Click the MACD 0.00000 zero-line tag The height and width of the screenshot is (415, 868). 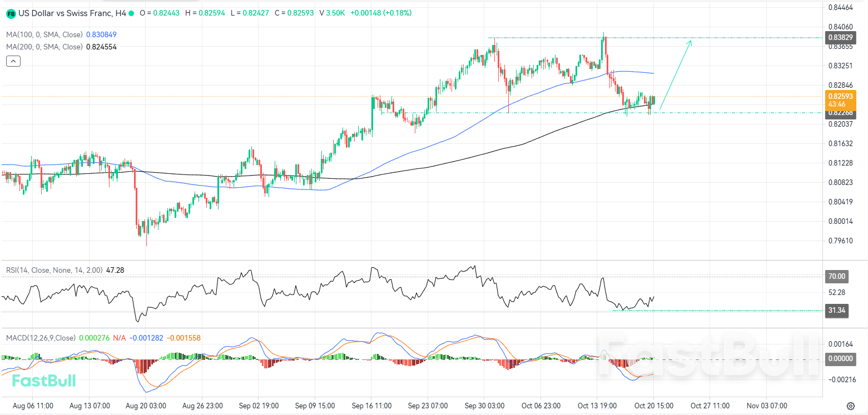click(x=840, y=359)
